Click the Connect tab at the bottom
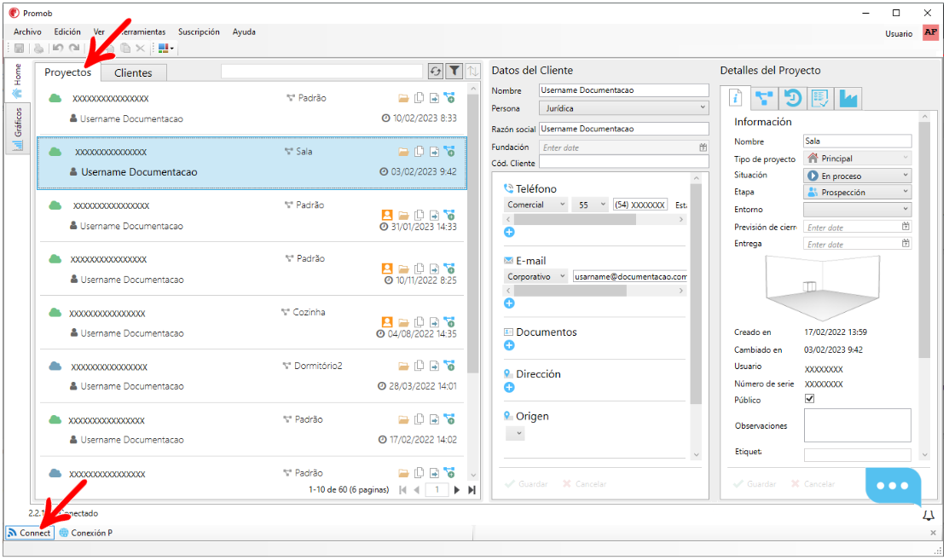949x560 pixels. (x=30, y=533)
